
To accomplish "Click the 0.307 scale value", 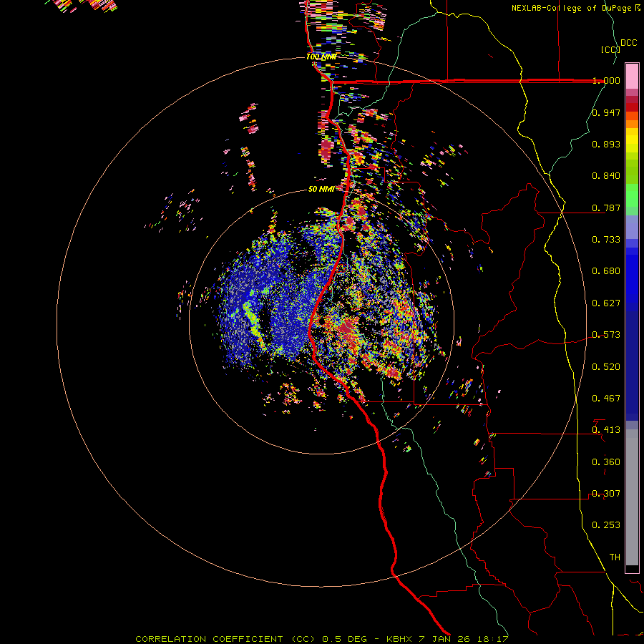I will click(x=606, y=494).
